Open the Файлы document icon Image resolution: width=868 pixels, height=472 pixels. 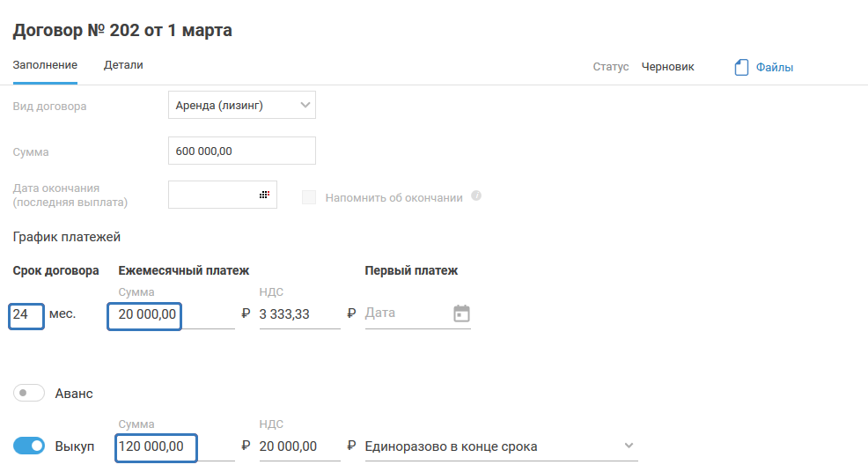tap(741, 67)
